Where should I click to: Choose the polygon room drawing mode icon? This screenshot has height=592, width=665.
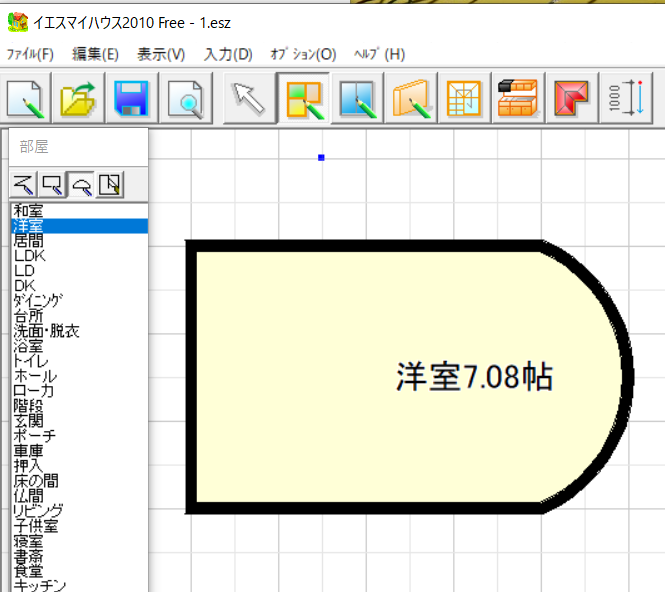pos(24,184)
